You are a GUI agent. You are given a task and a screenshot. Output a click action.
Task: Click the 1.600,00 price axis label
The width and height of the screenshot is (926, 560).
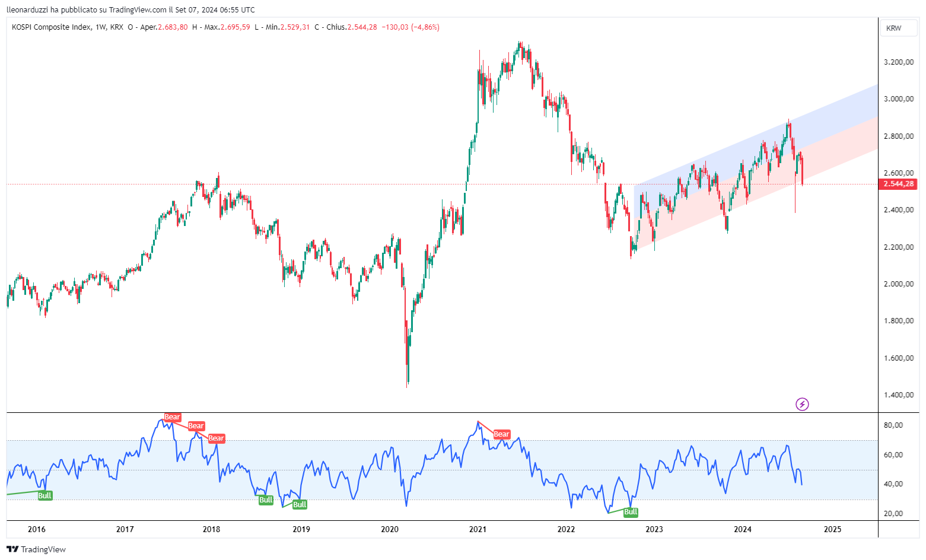898,358
